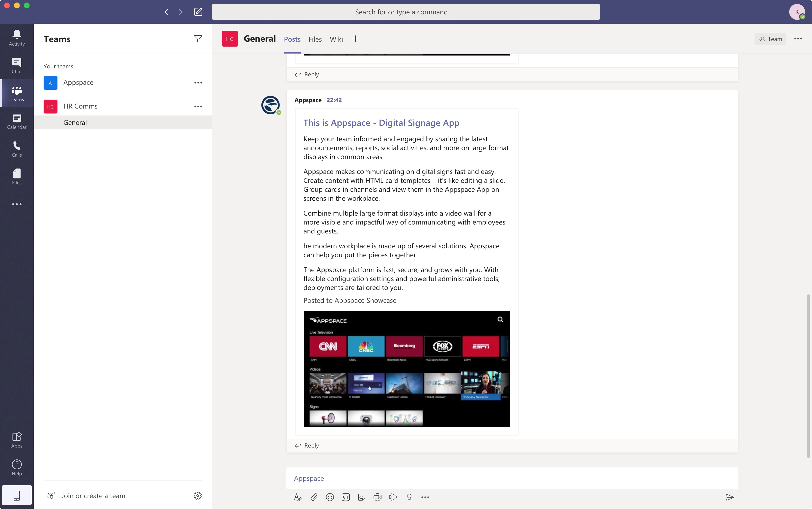Toggle the Team visibility eye button

pyautogui.click(x=770, y=39)
